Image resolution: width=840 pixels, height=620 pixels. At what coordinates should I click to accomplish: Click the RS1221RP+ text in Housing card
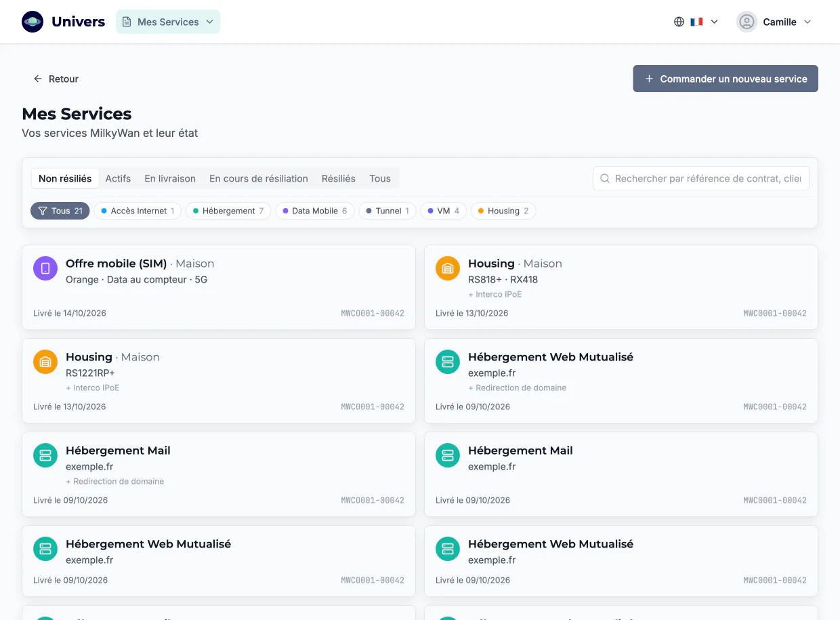(x=90, y=373)
